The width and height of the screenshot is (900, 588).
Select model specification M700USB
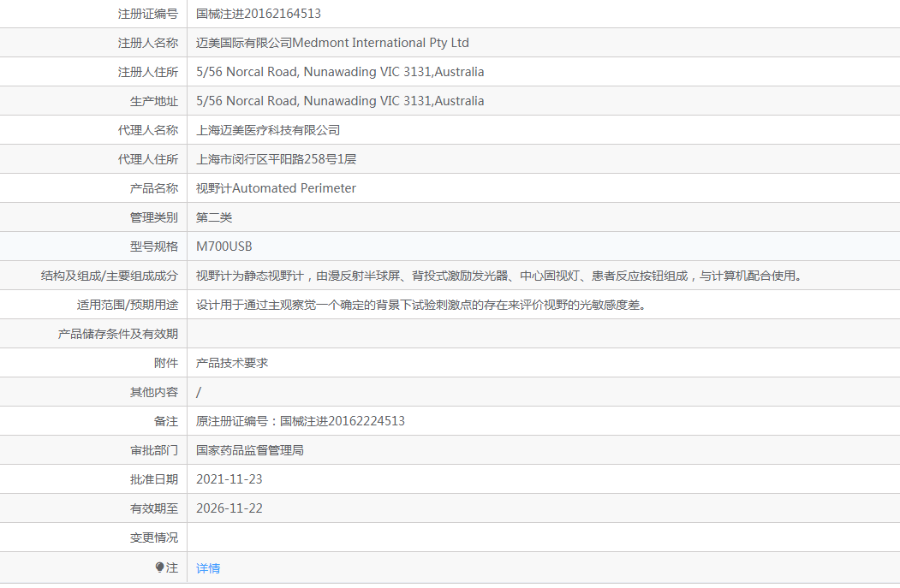(x=224, y=246)
